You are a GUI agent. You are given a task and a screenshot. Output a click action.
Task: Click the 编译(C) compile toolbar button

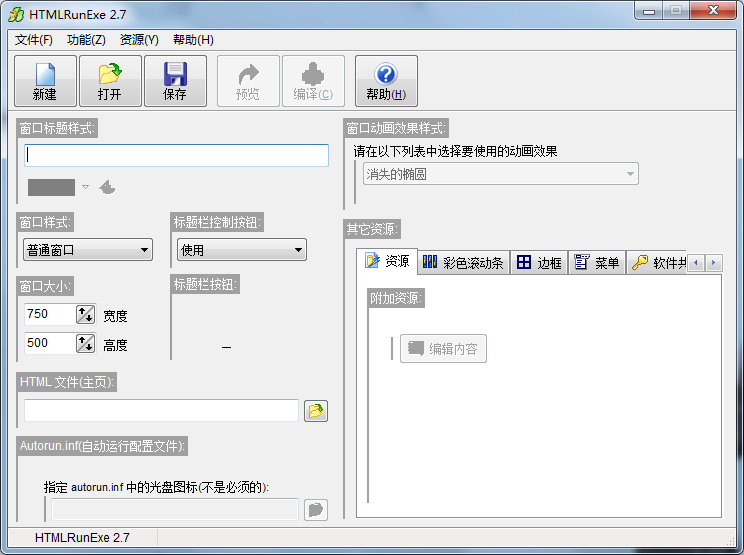pos(313,81)
